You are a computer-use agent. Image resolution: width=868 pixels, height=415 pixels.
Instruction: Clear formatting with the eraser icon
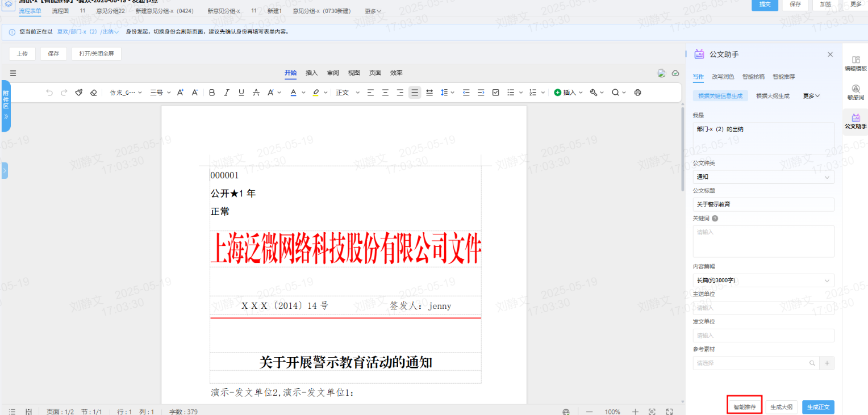click(94, 93)
